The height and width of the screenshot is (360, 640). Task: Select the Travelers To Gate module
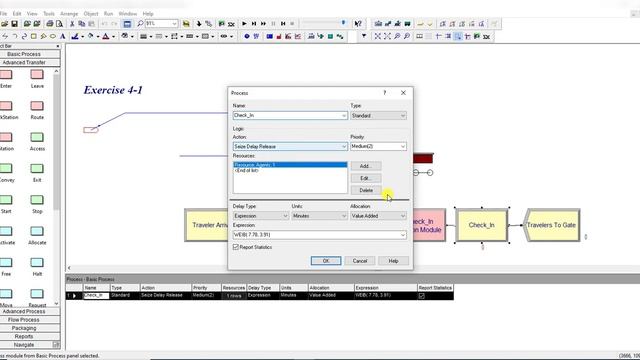coord(551,225)
